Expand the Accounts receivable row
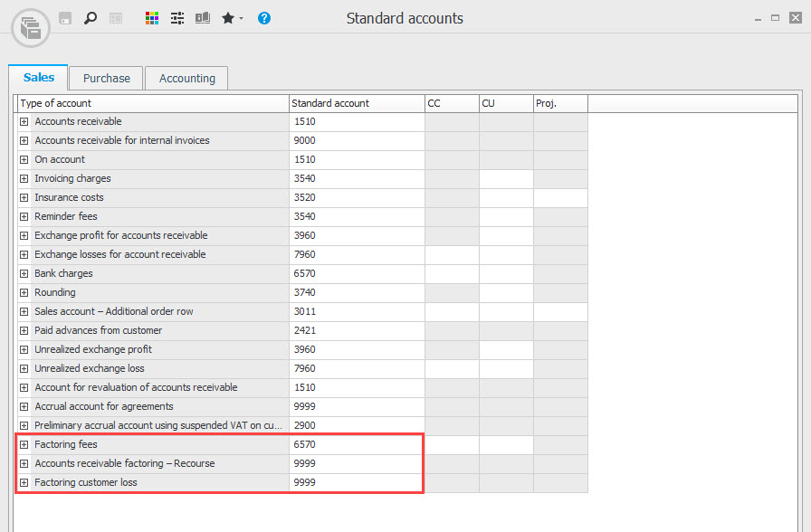This screenshot has height=532, width=811. tap(24, 122)
